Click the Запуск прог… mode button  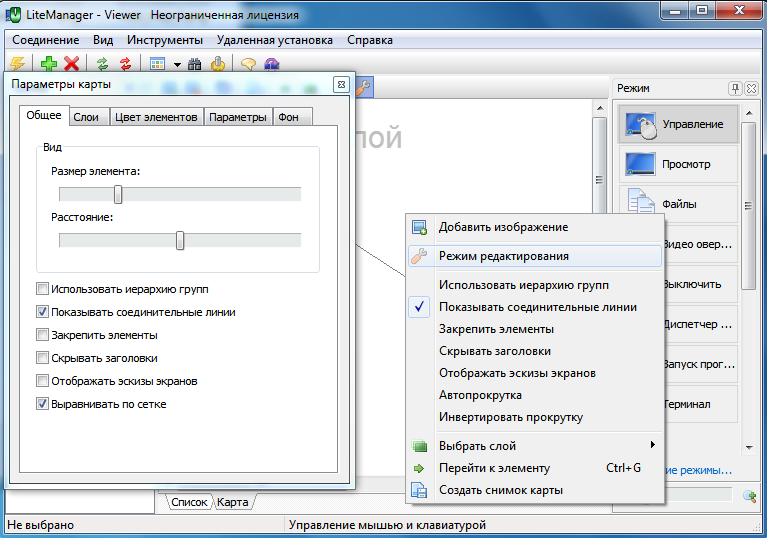pyautogui.click(x=700, y=364)
